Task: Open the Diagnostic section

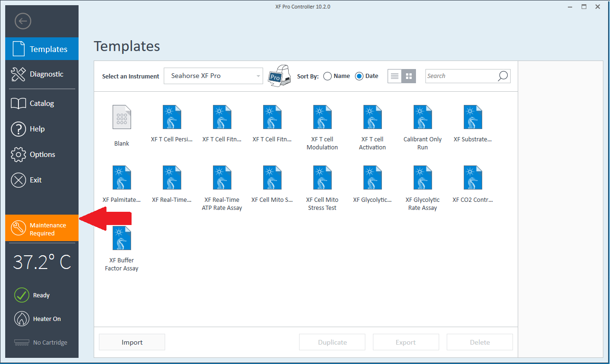Action: coord(42,74)
